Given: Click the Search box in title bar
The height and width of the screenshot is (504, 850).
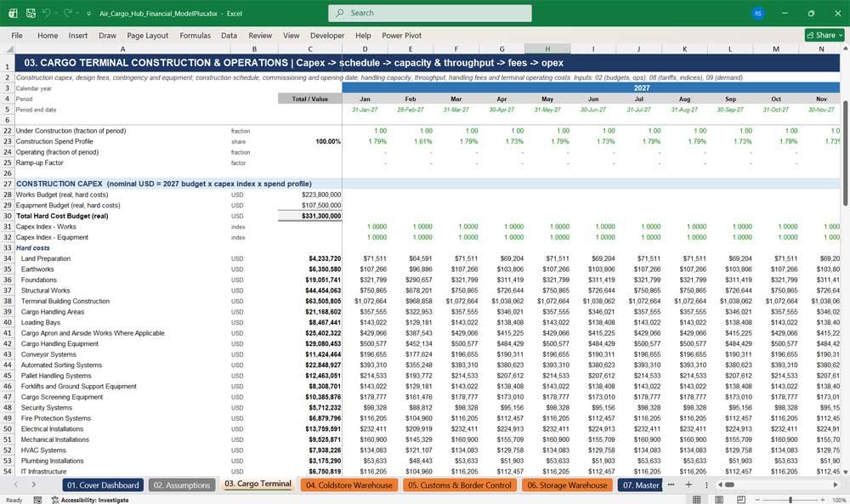Looking at the screenshot, I should (x=429, y=13).
